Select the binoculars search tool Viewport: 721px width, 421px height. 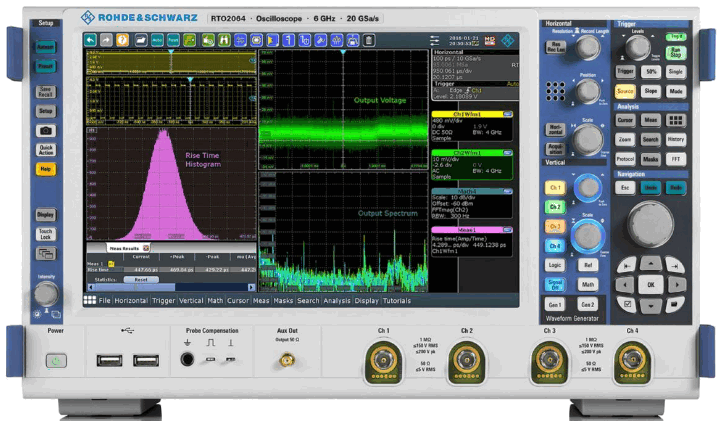pyautogui.click(x=224, y=40)
